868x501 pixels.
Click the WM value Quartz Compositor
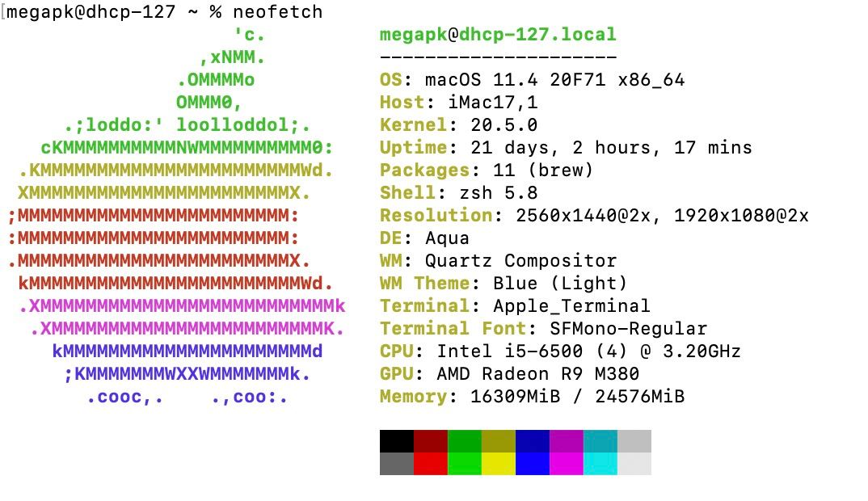(521, 261)
